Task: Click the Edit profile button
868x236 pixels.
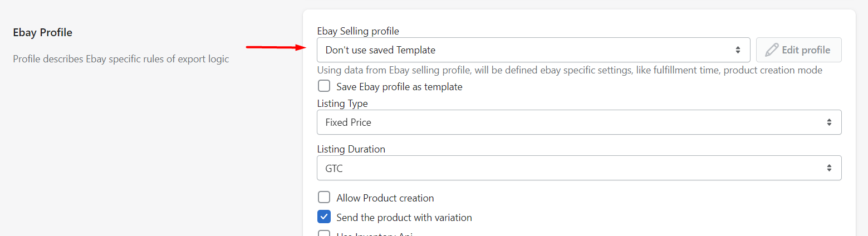Action: 798,50
